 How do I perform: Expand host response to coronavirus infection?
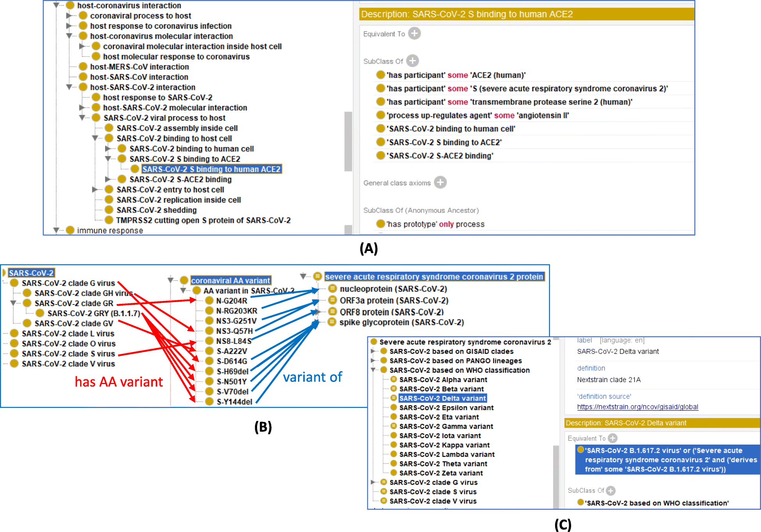click(x=69, y=26)
